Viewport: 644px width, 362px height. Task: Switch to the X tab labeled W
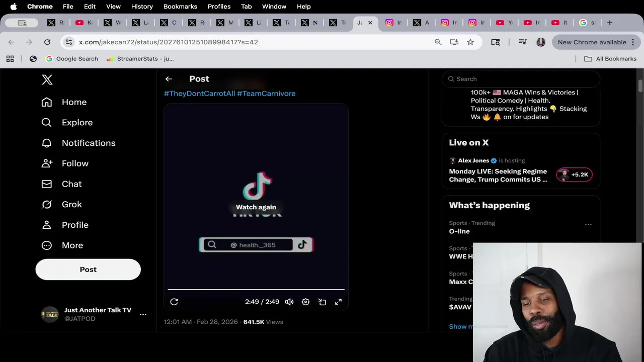(112, 23)
